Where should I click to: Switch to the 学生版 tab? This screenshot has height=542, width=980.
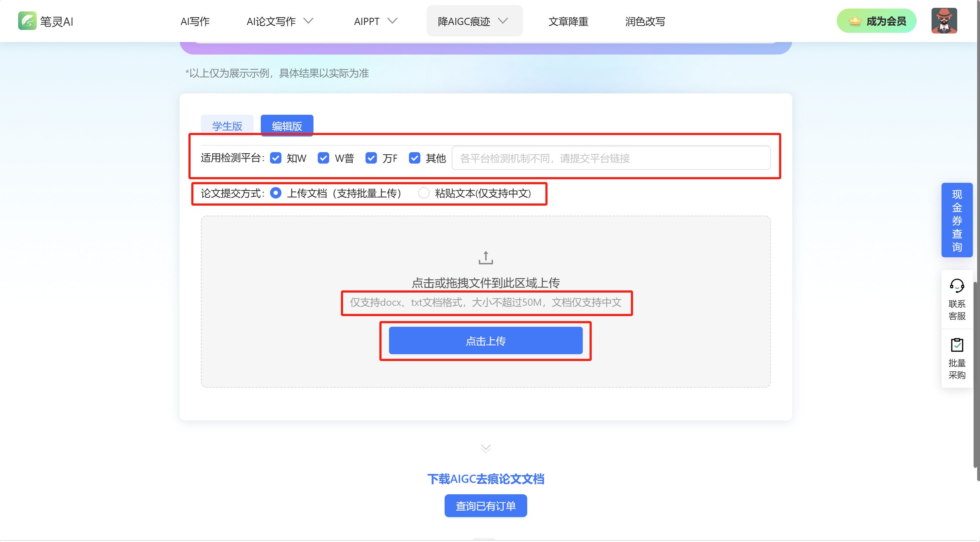click(x=227, y=125)
